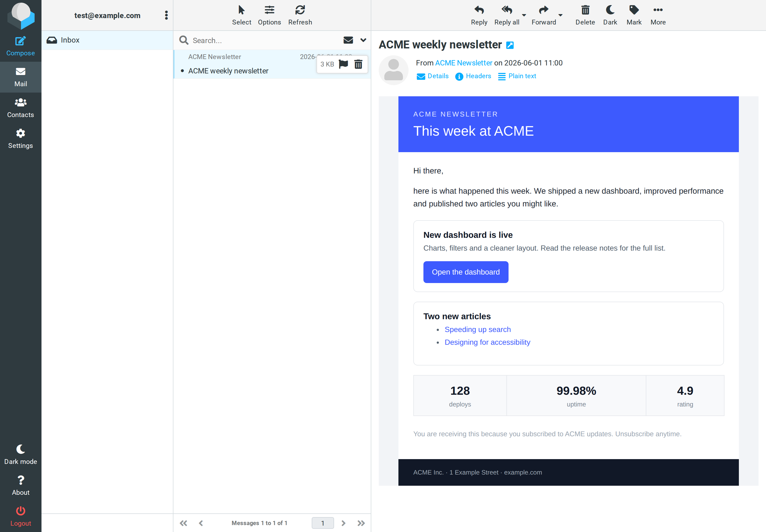Toggle Dark view for this message
The width and height of the screenshot is (766, 532).
pyautogui.click(x=610, y=15)
